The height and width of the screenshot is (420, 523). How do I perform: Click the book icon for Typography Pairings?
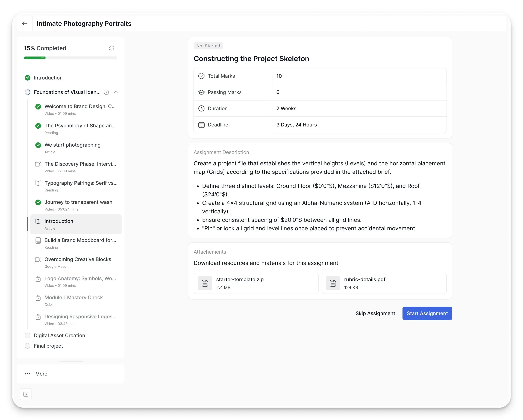point(38,183)
